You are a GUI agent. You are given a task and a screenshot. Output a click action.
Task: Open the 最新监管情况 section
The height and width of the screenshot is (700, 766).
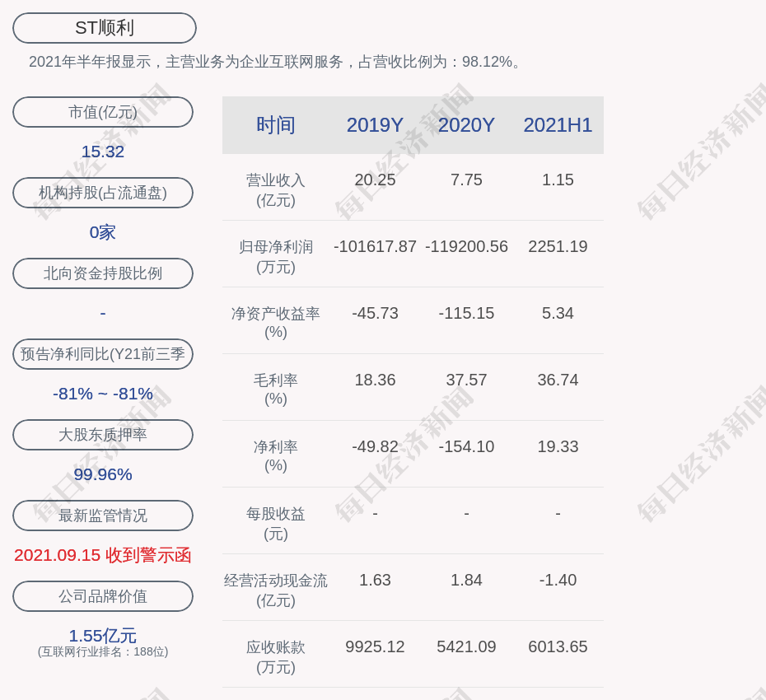click(103, 516)
